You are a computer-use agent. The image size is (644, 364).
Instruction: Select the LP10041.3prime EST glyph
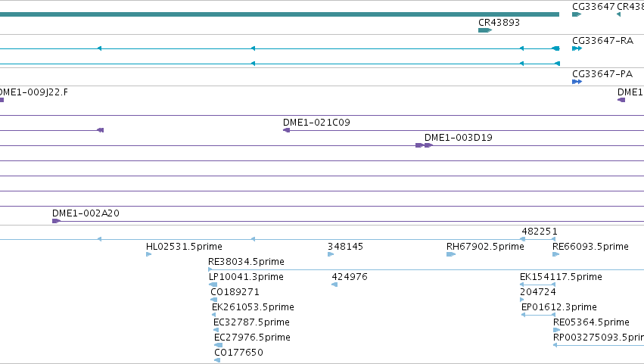point(213,285)
